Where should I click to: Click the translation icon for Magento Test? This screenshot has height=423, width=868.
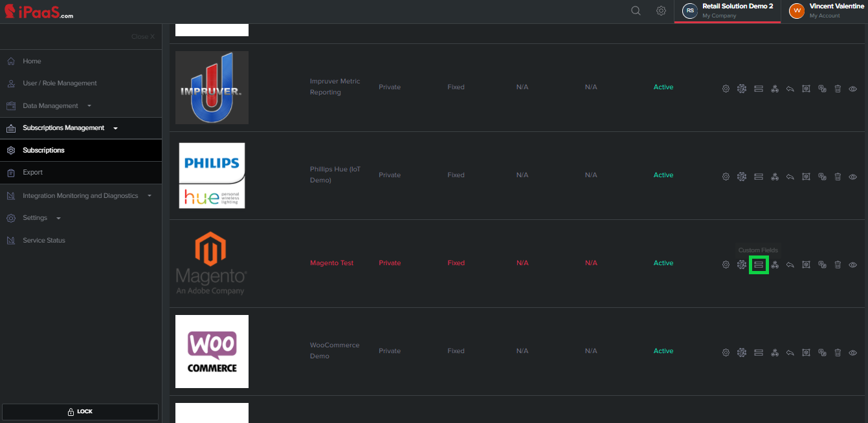822,265
